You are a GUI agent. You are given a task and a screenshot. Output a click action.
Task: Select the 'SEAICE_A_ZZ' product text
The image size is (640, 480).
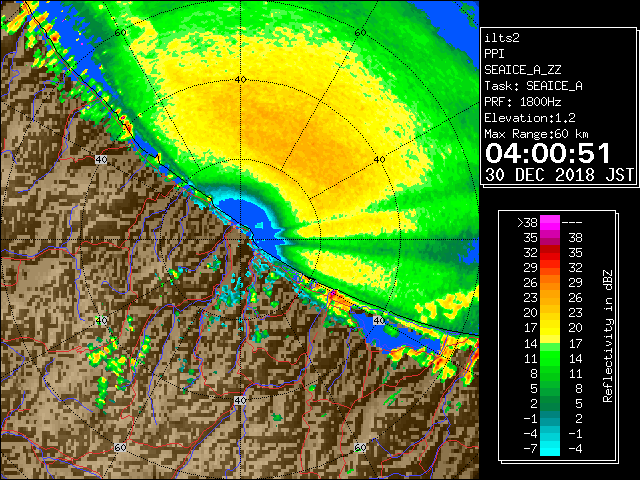[523, 70]
